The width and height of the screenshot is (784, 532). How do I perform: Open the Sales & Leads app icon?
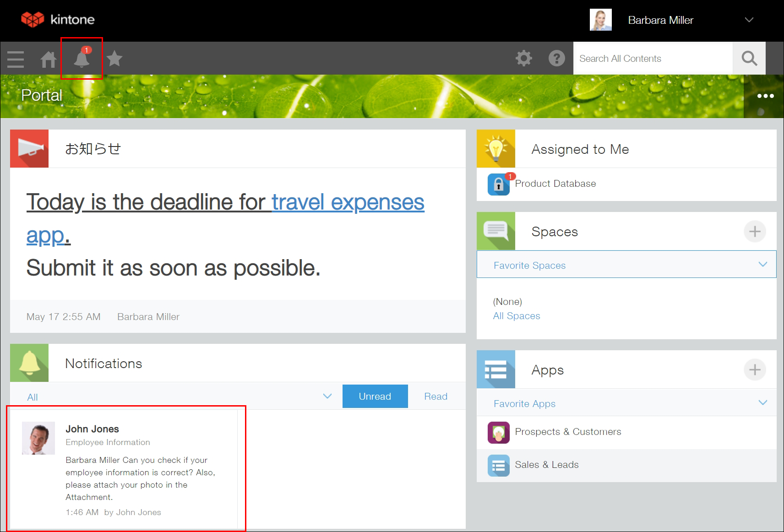pyautogui.click(x=498, y=465)
